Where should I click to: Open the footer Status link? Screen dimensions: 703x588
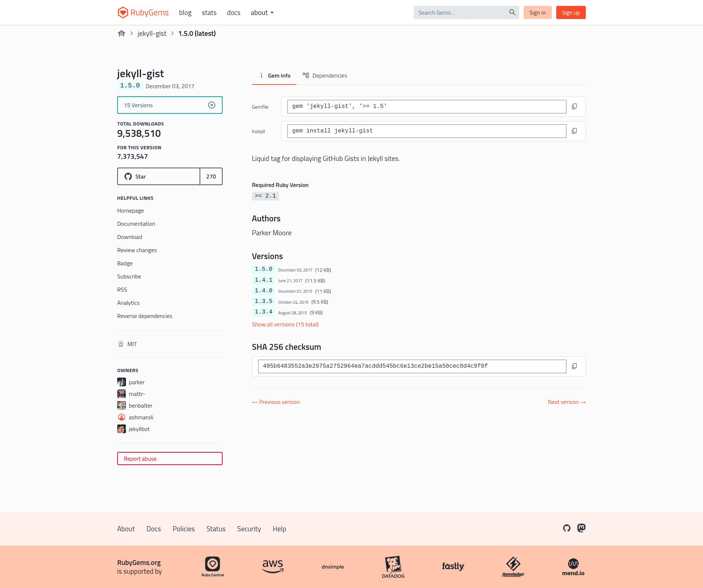coord(216,529)
